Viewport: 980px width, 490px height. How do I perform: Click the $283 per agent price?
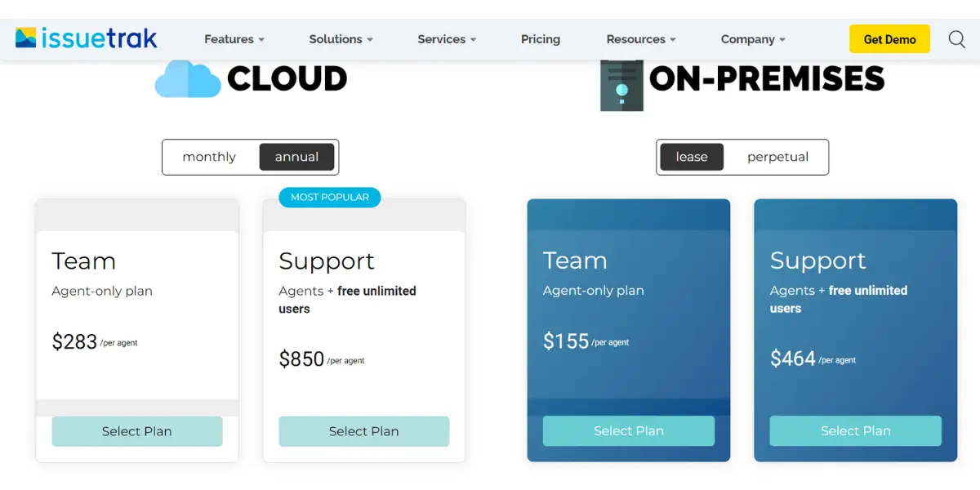pos(95,341)
